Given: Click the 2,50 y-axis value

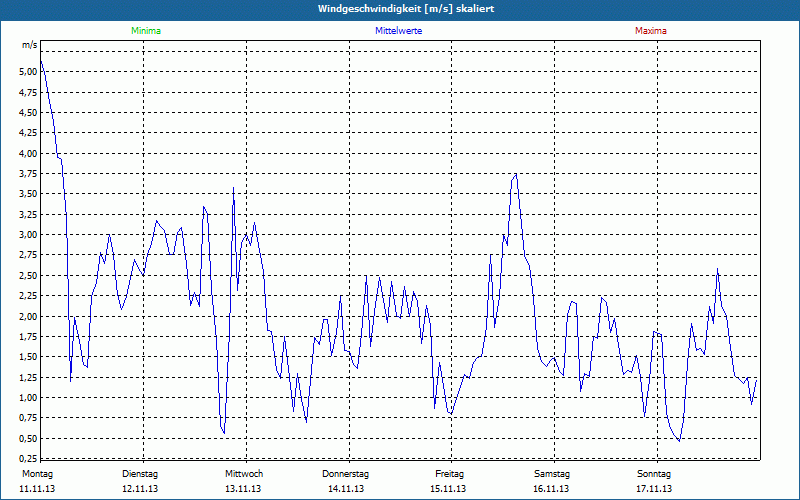Looking at the screenshot, I should pos(28,276).
